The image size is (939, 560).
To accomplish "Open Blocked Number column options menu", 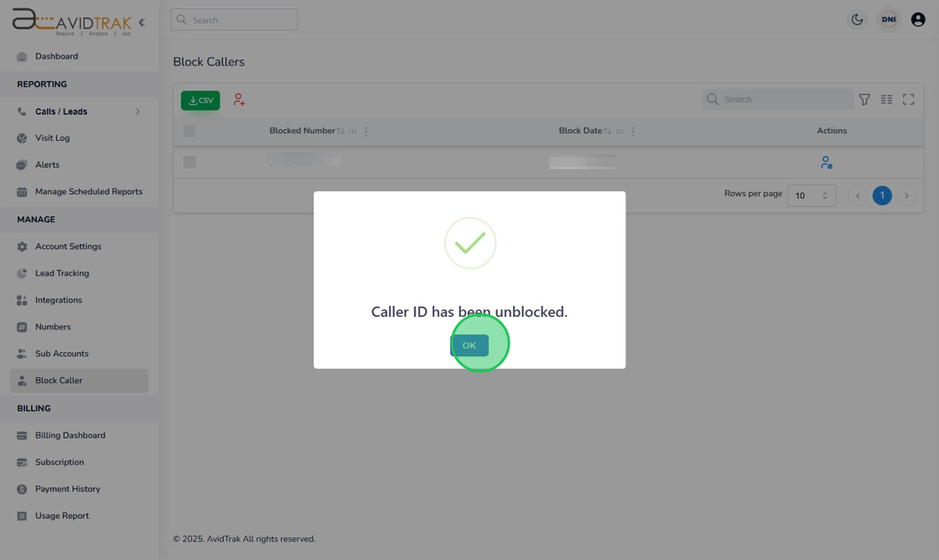I will (x=366, y=132).
